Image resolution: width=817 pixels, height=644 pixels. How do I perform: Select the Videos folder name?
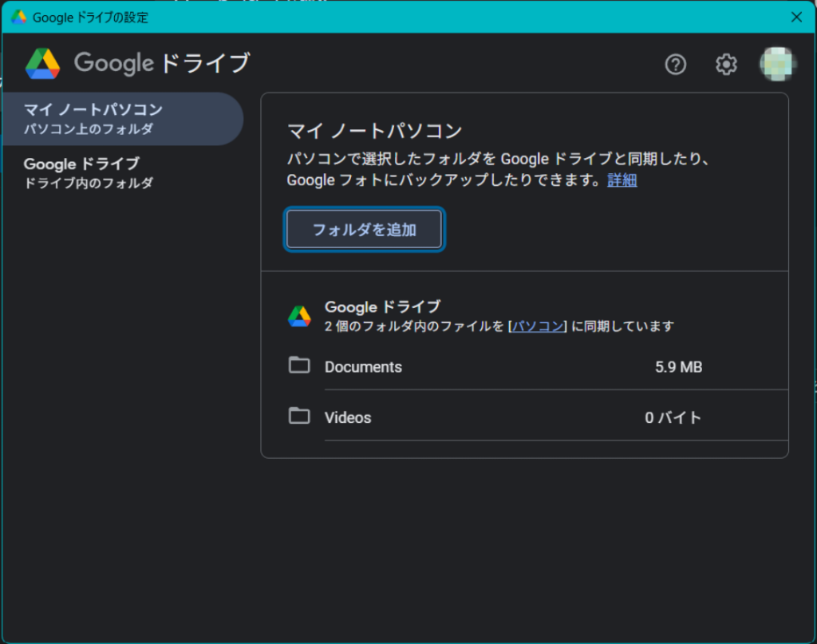click(x=348, y=417)
